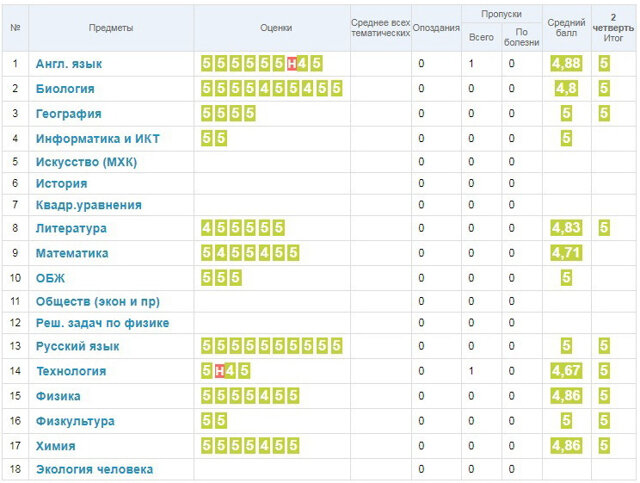Viewport: 640px width, 483px height.
Task: Click the 4,88 average score badge
Action: tap(565, 64)
